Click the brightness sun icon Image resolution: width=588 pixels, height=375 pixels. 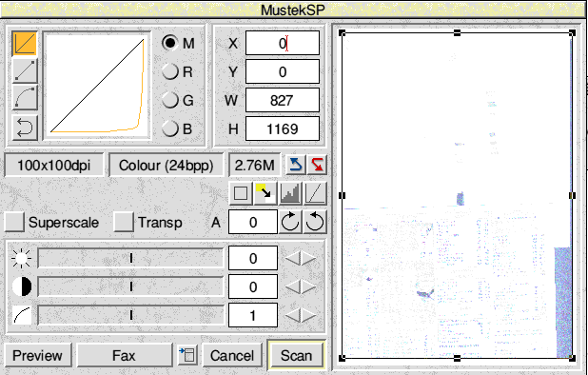(x=21, y=258)
